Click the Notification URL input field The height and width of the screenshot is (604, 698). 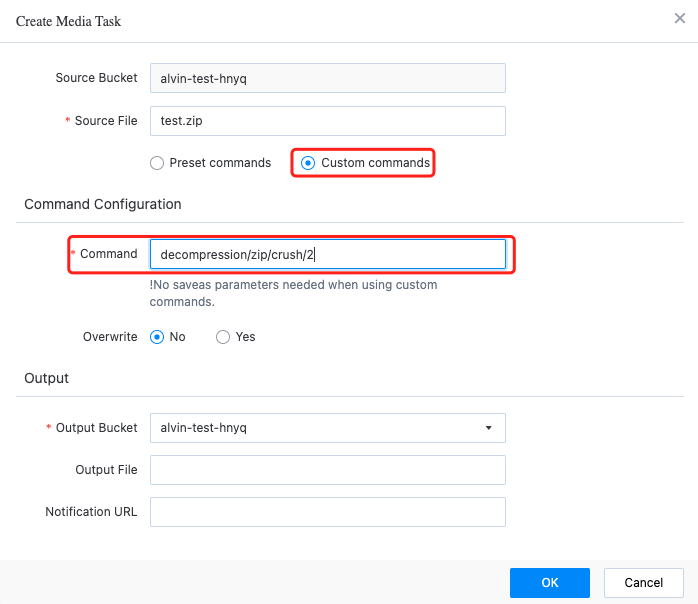click(x=328, y=512)
